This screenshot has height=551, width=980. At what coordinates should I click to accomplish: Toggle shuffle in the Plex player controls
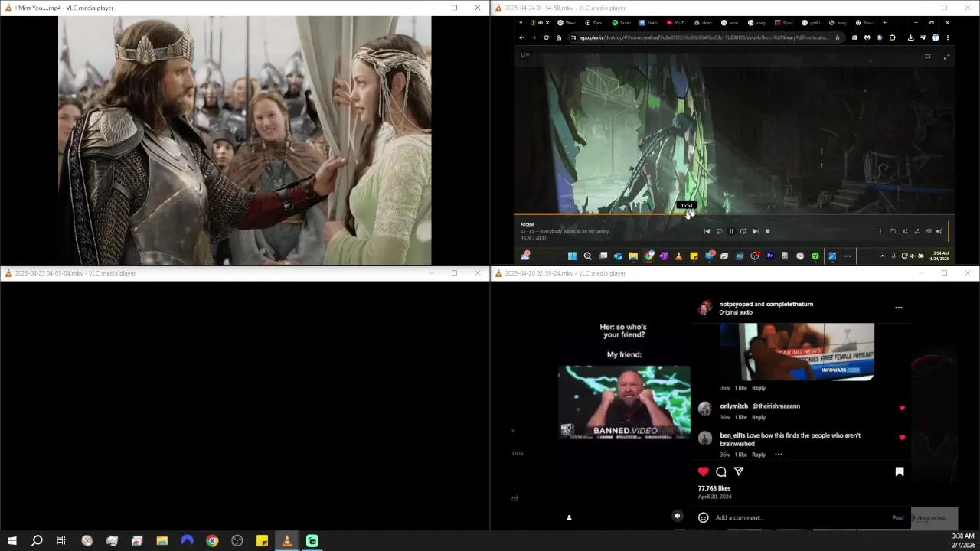pyautogui.click(x=904, y=231)
